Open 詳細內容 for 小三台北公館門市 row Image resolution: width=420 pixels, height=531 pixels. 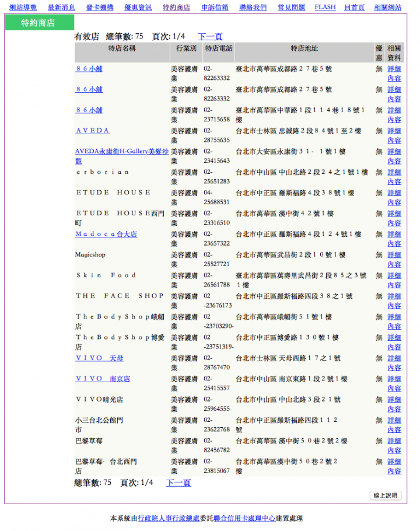[394, 425]
